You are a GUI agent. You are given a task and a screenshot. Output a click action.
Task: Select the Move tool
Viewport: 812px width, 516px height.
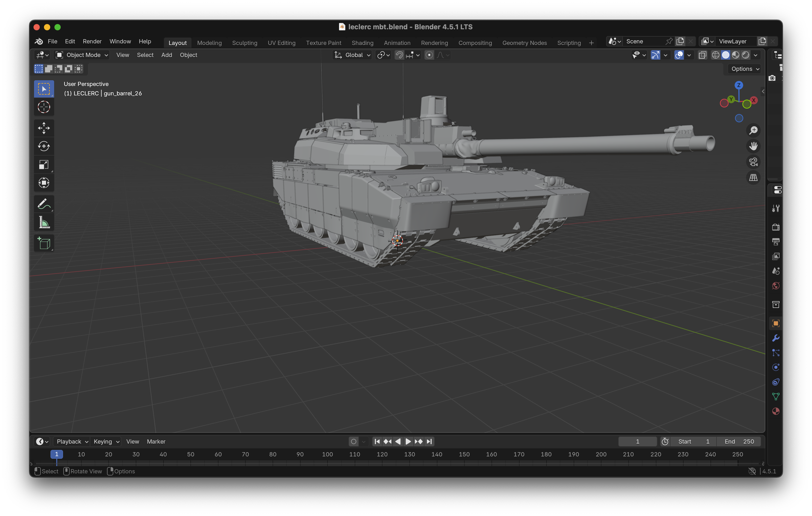coord(44,128)
